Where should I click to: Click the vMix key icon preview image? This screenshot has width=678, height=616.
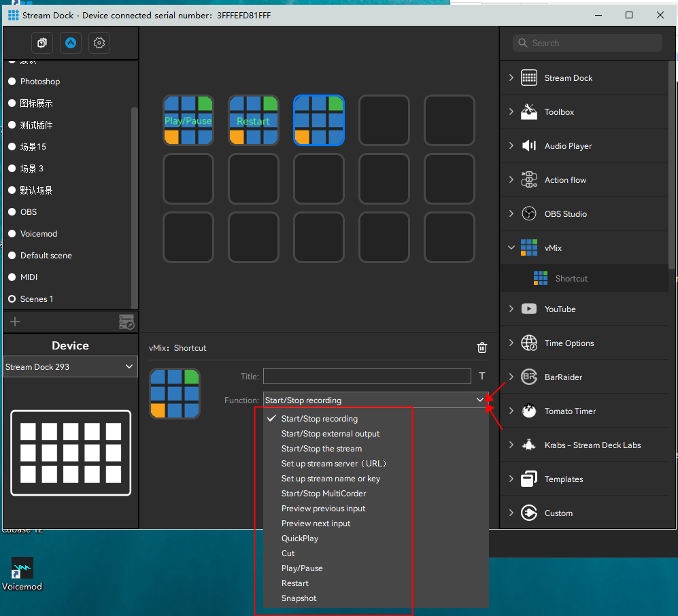(x=175, y=394)
